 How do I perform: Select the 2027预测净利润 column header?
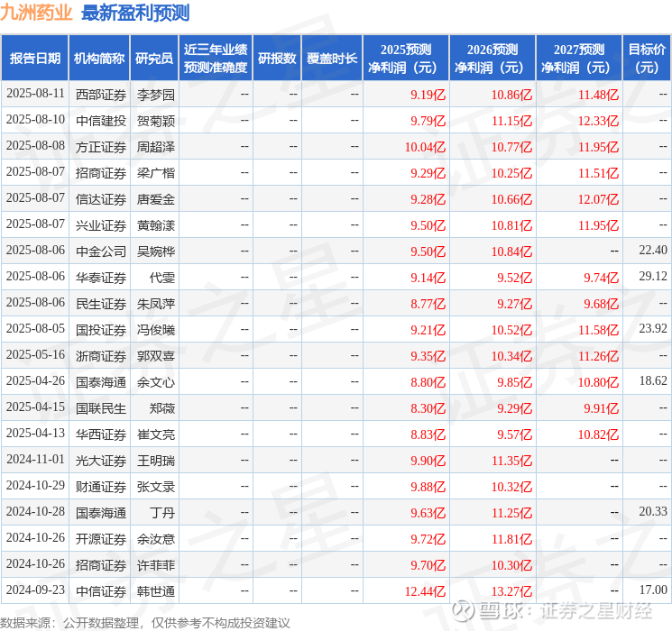[x=579, y=59]
